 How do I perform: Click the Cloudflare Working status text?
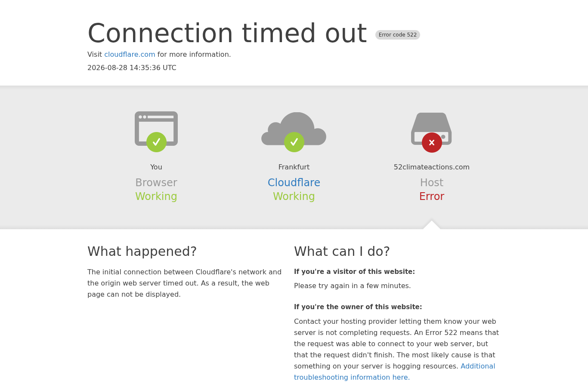tap(294, 197)
